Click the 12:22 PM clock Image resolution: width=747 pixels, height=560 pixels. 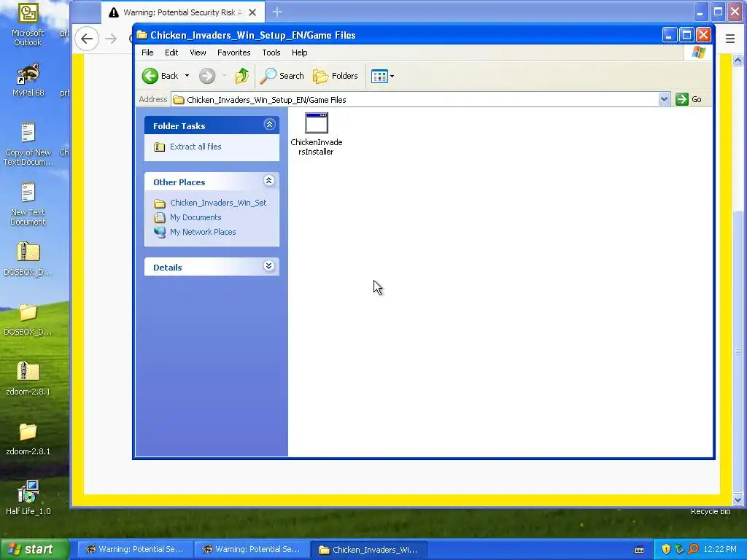click(720, 549)
